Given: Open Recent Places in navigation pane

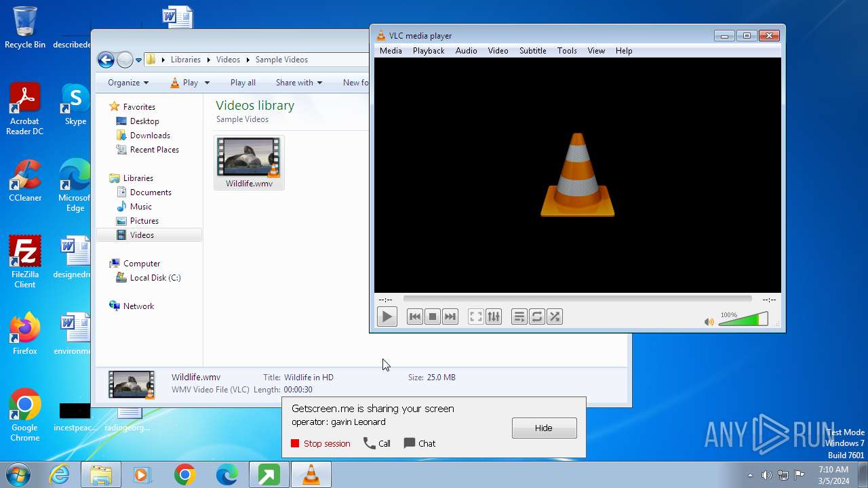Looking at the screenshot, I should tap(155, 150).
